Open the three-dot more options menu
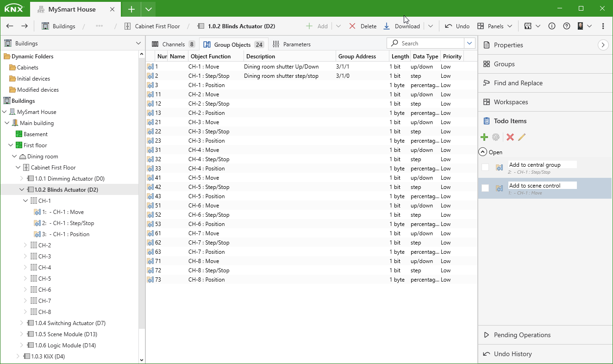613x364 pixels. [603, 26]
